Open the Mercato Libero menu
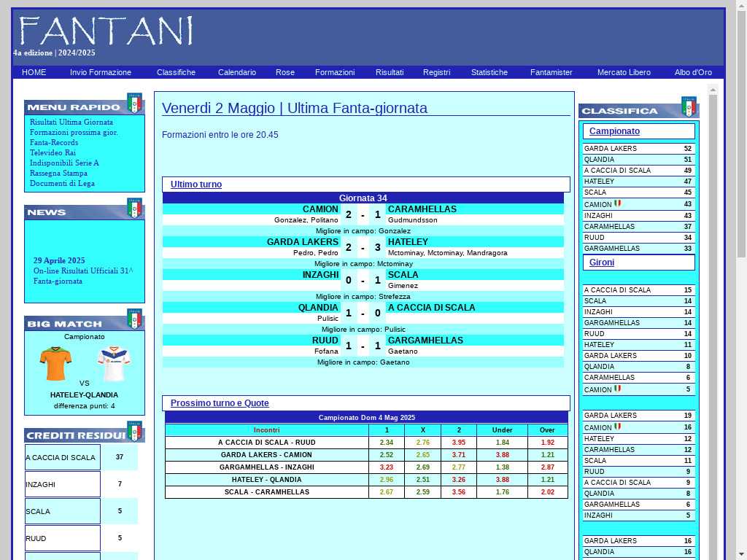Image resolution: width=747 pixels, height=560 pixels. 624,72
